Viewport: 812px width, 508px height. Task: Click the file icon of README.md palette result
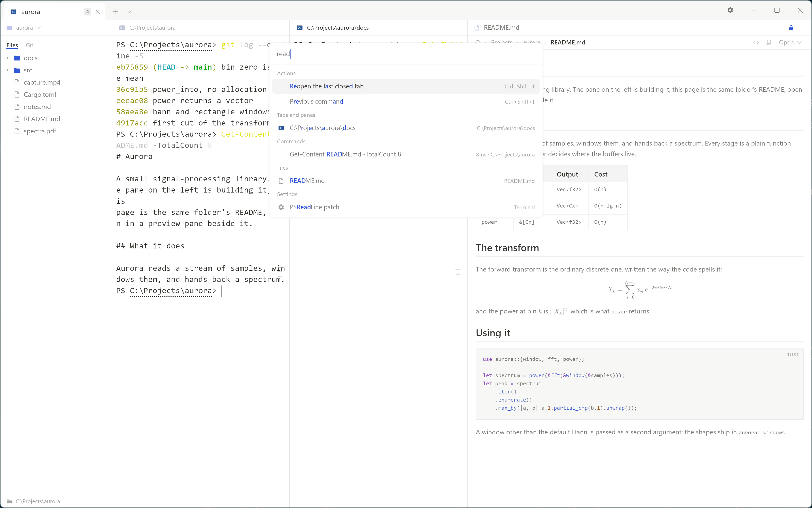coord(281,181)
